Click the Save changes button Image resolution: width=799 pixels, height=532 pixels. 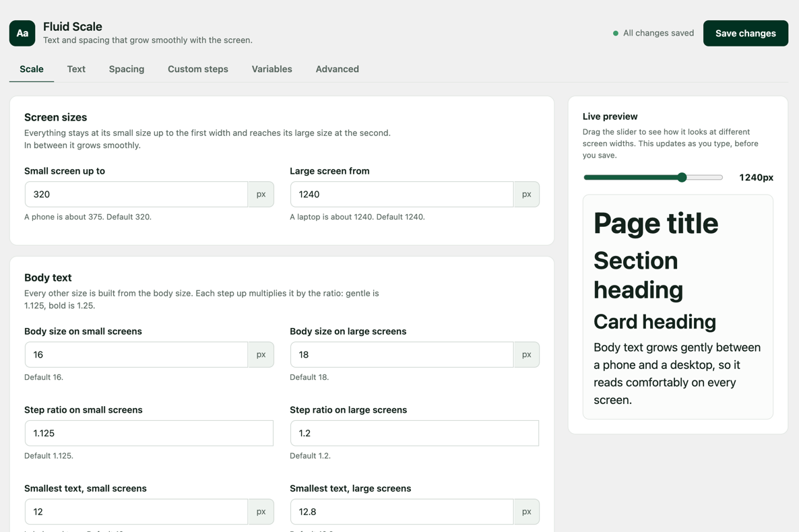[x=746, y=33]
